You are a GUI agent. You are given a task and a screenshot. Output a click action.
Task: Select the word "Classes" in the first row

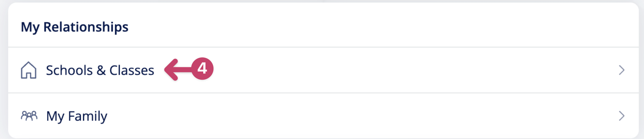pos(132,70)
